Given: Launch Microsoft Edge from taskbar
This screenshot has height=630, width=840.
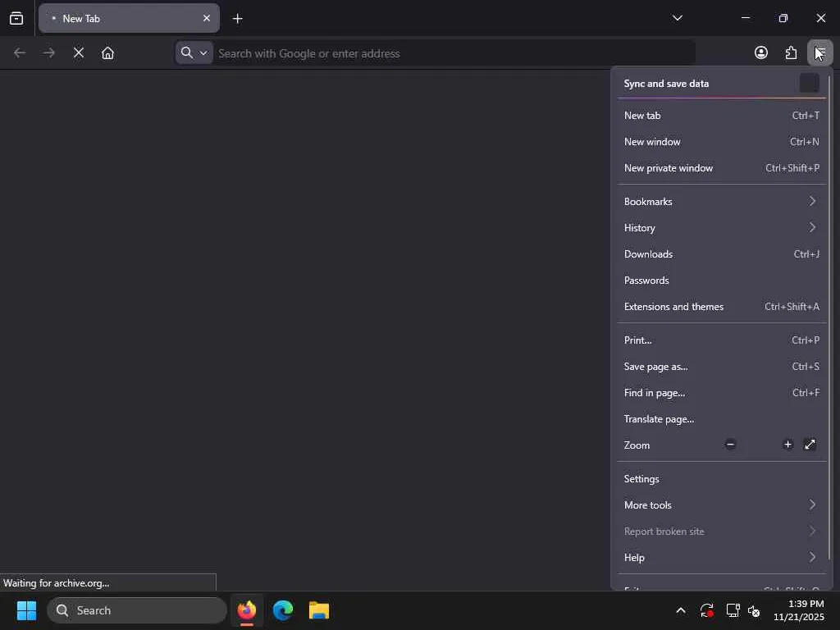Looking at the screenshot, I should click(x=283, y=610).
